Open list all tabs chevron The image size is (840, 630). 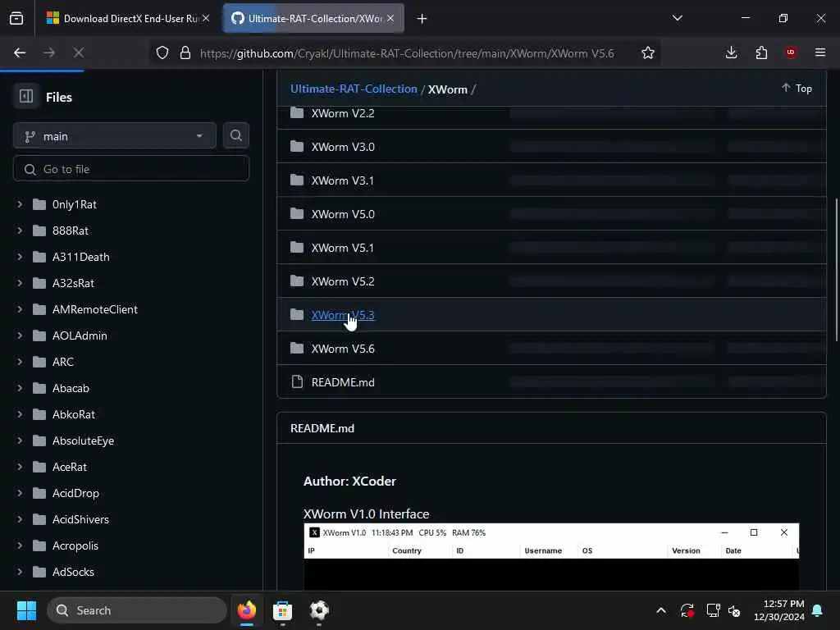(677, 18)
